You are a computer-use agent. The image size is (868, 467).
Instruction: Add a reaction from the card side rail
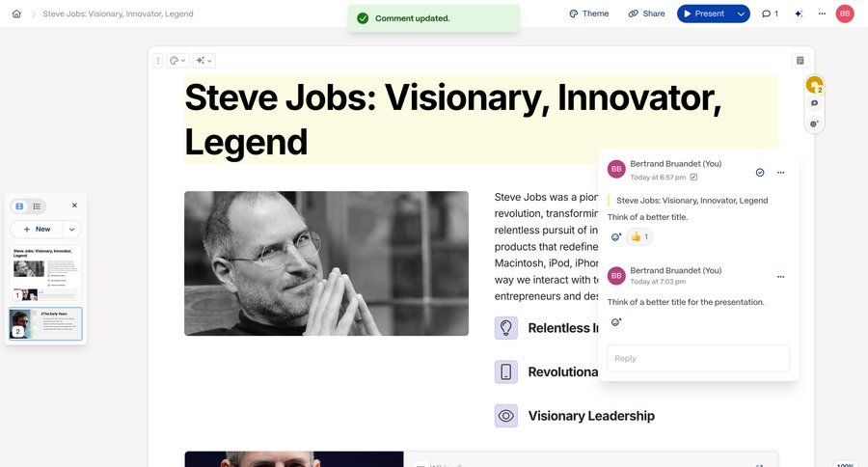pos(814,124)
